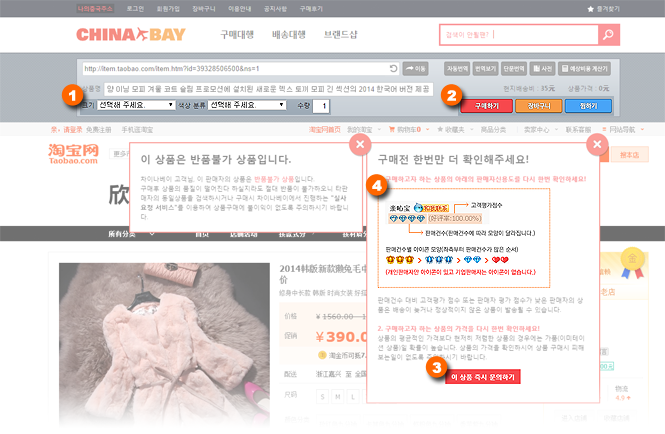Click the 번역보기 view translation button
Viewport: 665px width, 434px height.
[x=486, y=69]
